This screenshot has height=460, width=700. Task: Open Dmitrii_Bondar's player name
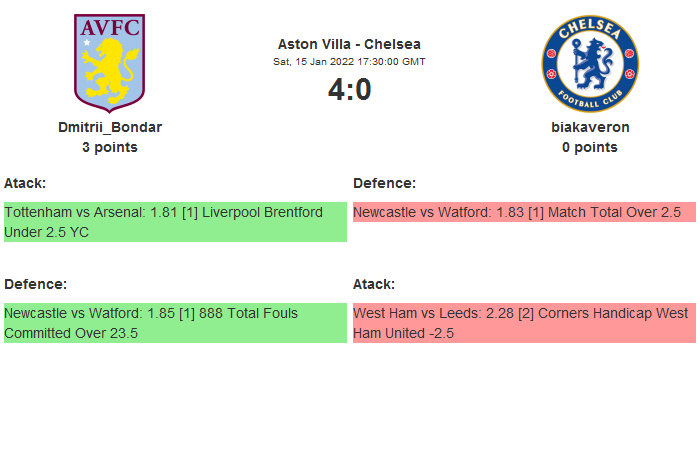click(110, 127)
